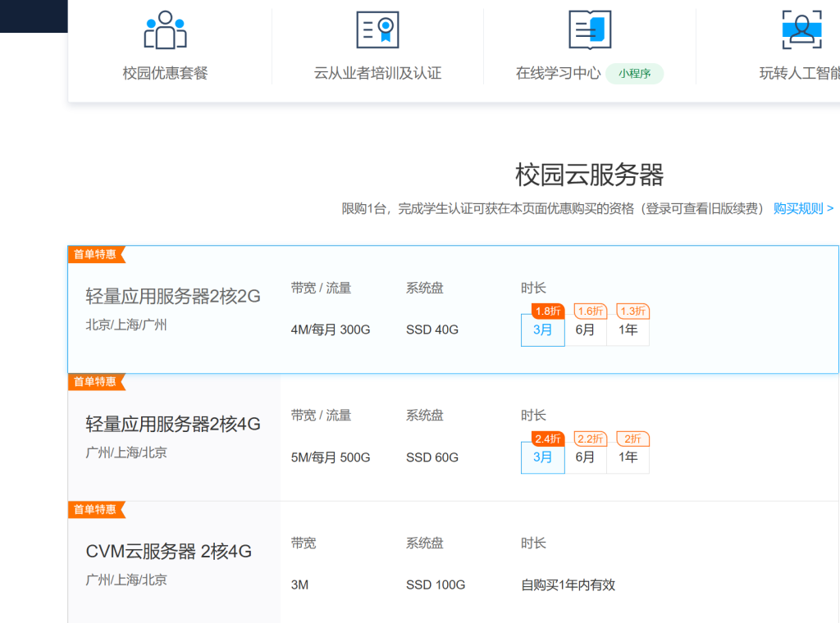Click 4M/每月 300G bandwidth value
Screen dimensions: 840x623
[331, 330]
